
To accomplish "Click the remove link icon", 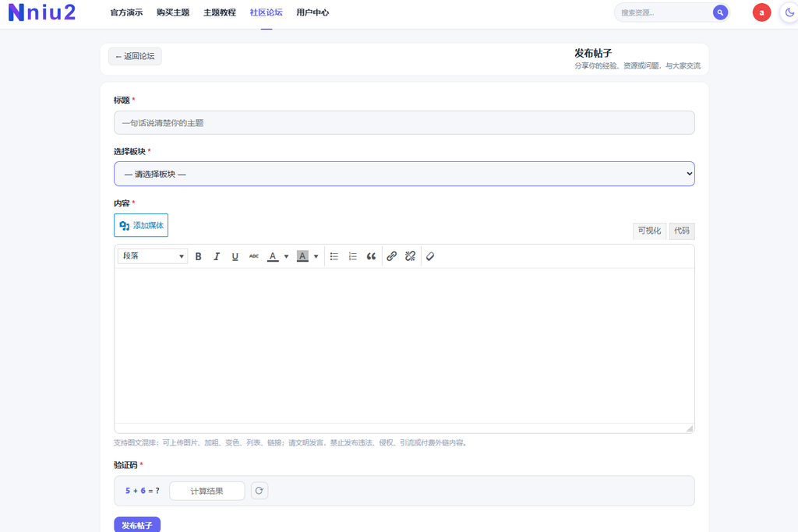I will point(410,256).
